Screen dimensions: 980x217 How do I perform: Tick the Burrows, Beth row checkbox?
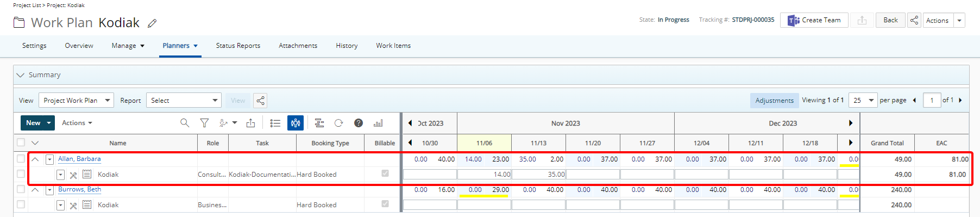(x=21, y=189)
